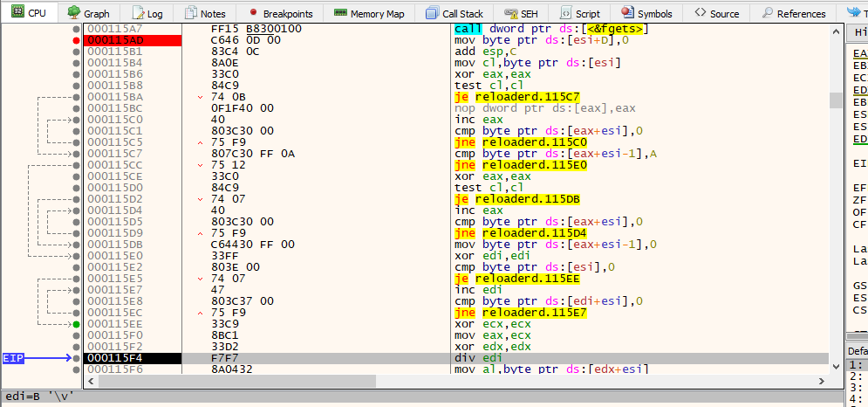Click up arrow of disassembly vertical scrollbar
This screenshot has height=407, width=868.
pyautogui.click(x=836, y=31)
